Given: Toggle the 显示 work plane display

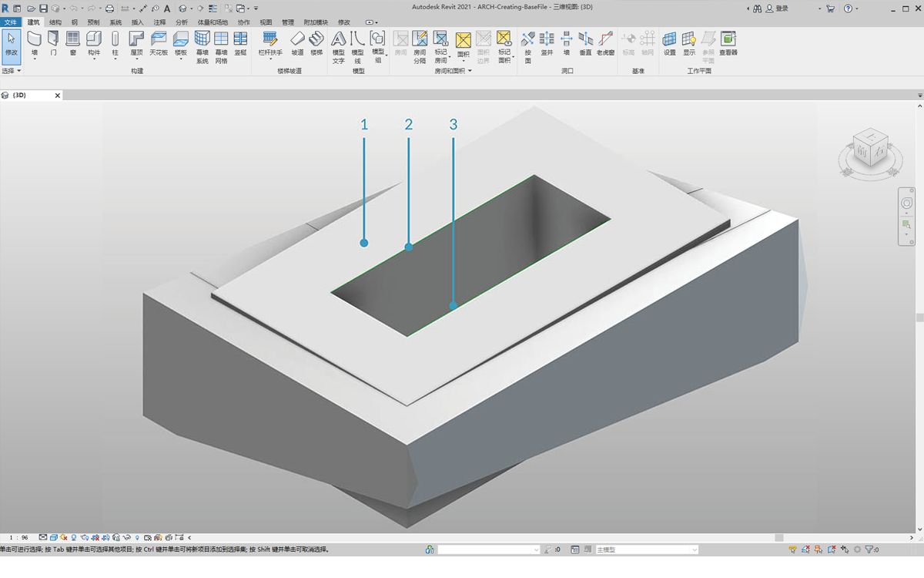Looking at the screenshot, I should 689,43.
